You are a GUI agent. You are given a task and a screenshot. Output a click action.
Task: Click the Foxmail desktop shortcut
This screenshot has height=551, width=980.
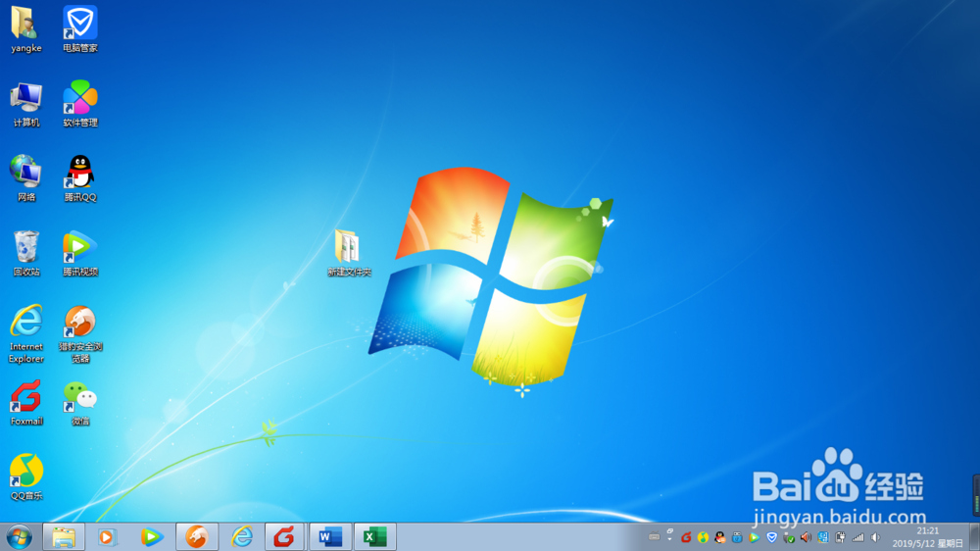(x=26, y=403)
